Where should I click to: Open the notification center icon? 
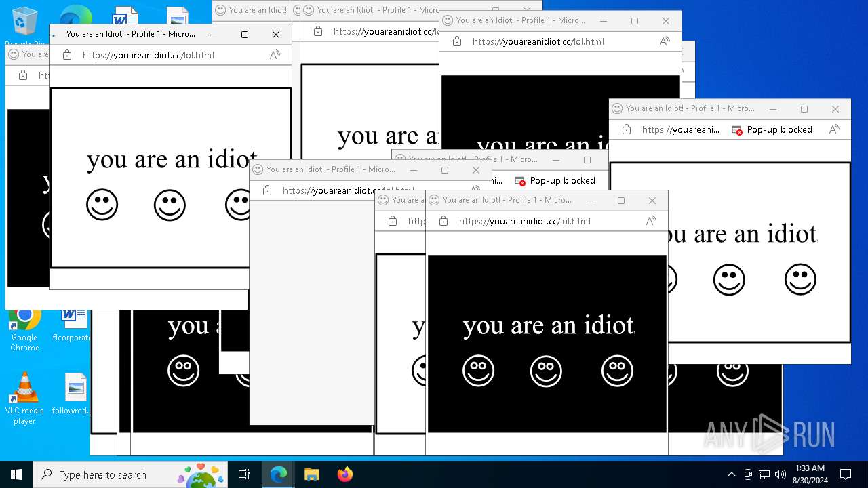tap(846, 474)
